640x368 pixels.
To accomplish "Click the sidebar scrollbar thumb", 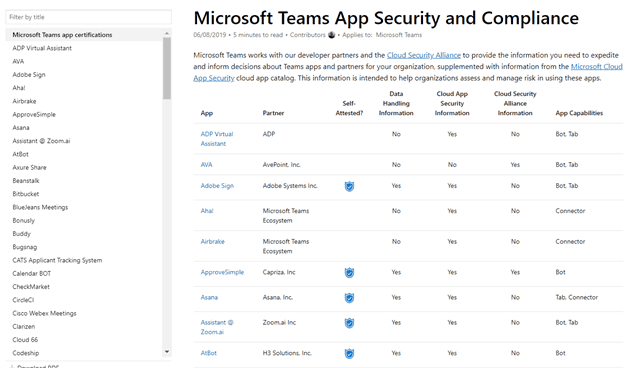I will pos(167,68).
